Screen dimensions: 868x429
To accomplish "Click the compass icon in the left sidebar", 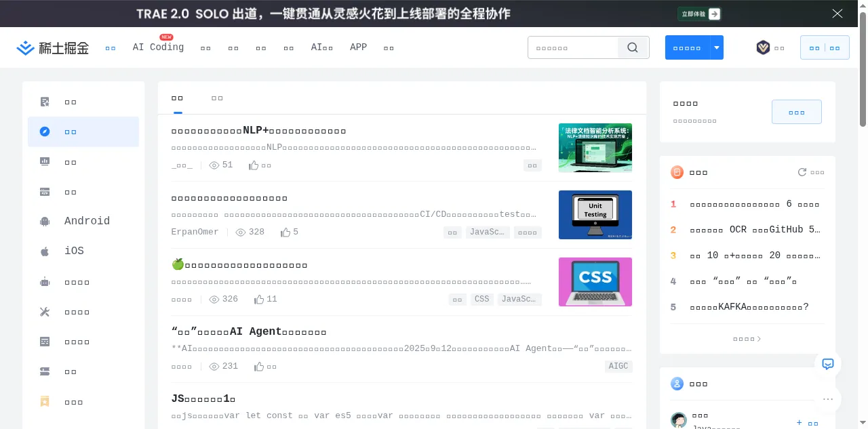I will 45,131.
